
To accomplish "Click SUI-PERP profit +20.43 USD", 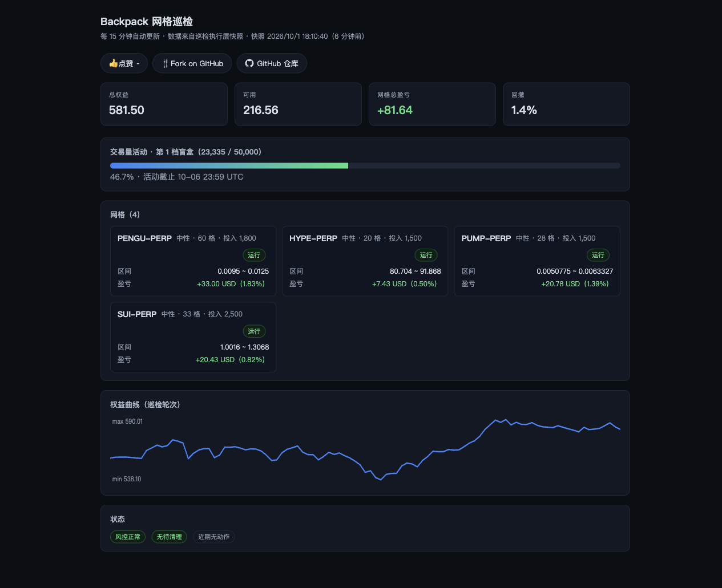I will click(230, 359).
